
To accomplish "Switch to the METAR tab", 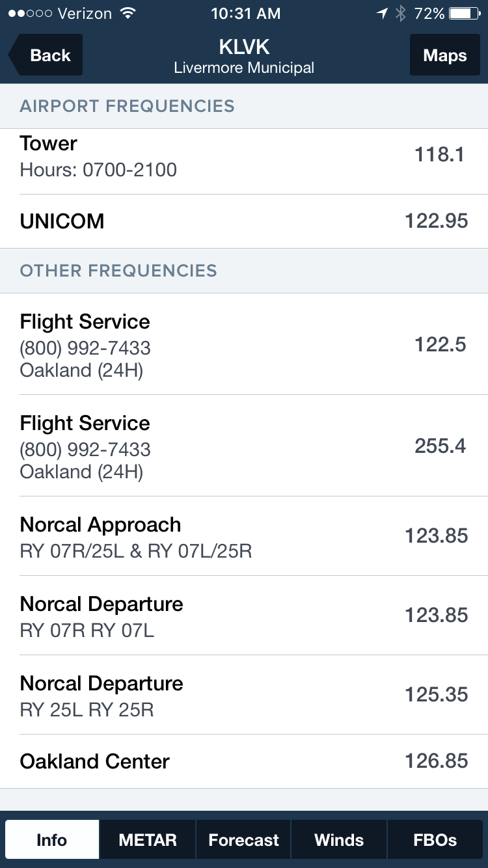I will click(148, 839).
